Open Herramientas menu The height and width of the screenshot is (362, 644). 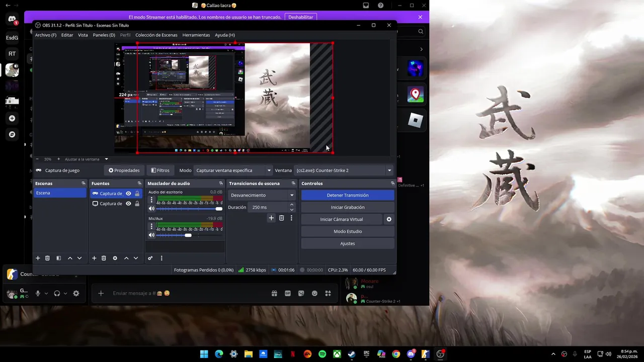[x=196, y=35]
